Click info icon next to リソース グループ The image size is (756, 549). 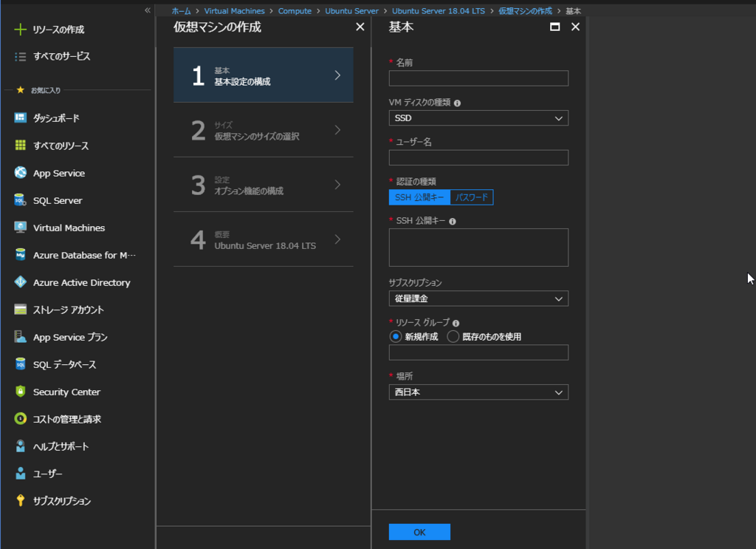(x=456, y=323)
